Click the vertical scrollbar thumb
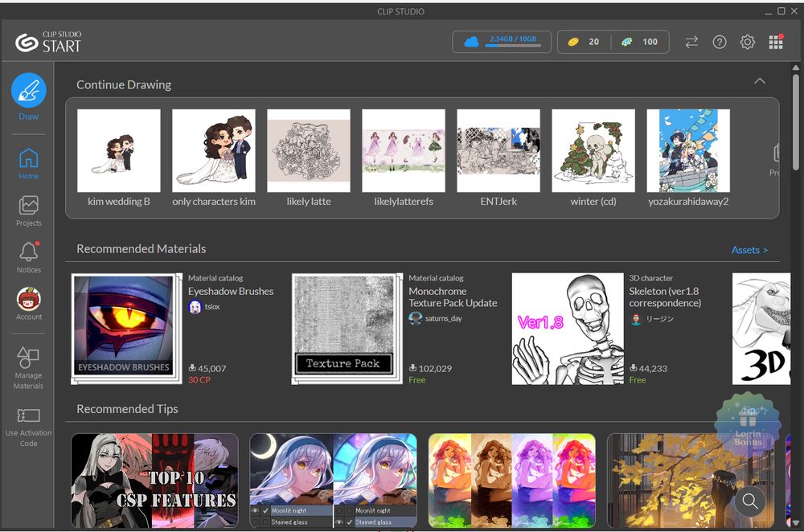This screenshot has width=804, height=532. [x=795, y=122]
